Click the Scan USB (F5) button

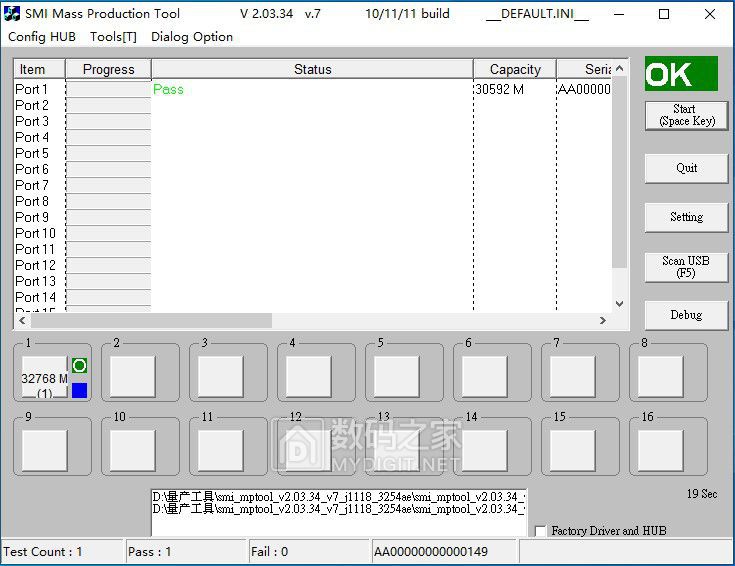[x=687, y=267]
